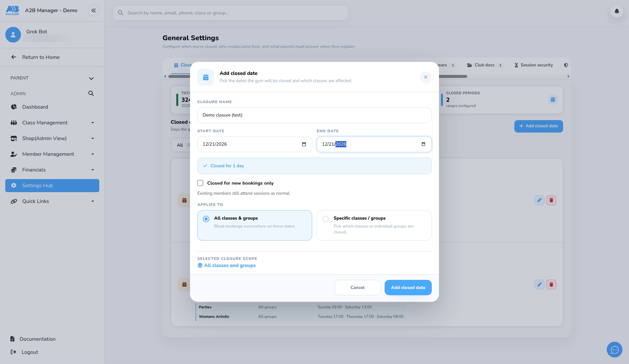Viewport: 629px width, 364px height.
Task: Log out via Logout
Action: pos(25,352)
